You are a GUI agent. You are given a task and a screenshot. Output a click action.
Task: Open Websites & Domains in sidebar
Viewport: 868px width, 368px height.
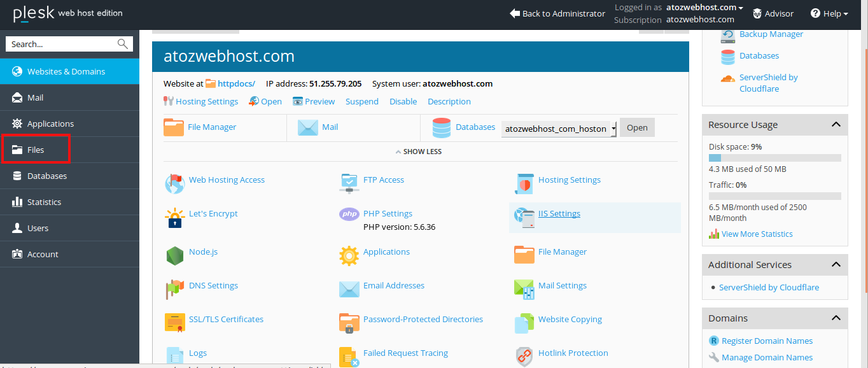coord(70,71)
